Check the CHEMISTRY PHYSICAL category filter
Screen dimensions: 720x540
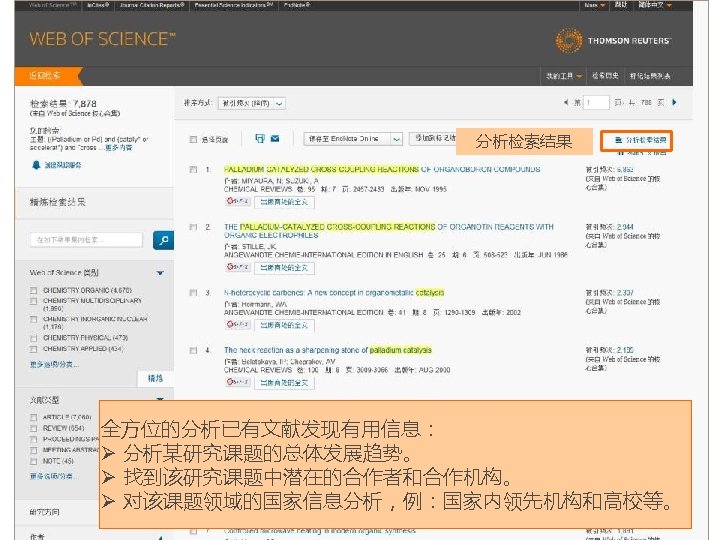tap(33, 338)
